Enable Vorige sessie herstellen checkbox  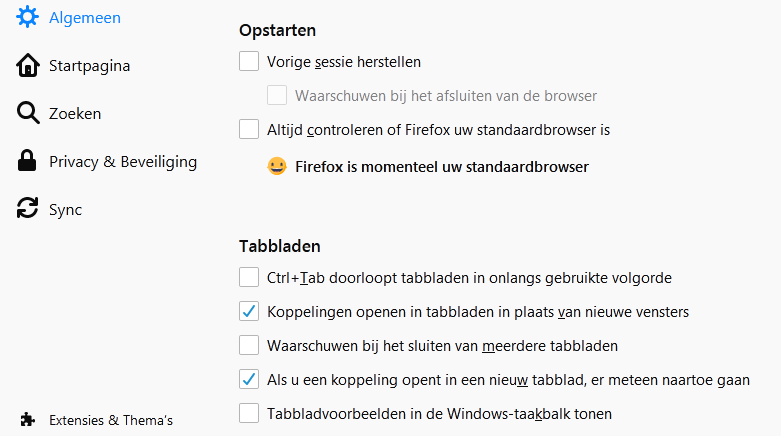(249, 62)
